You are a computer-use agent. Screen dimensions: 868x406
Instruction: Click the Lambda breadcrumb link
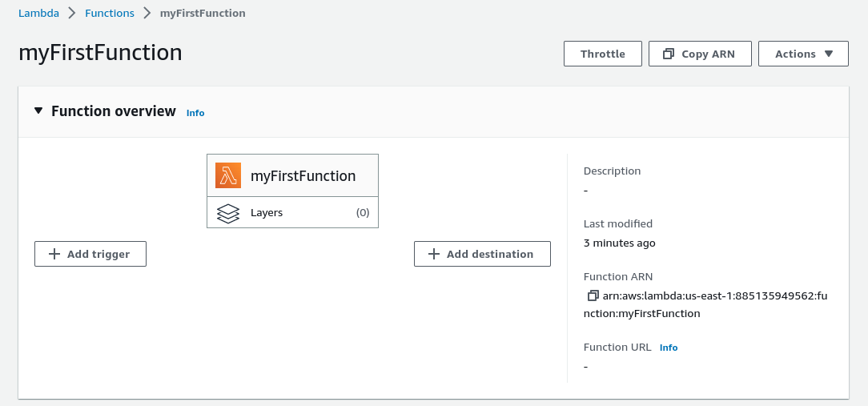[38, 14]
